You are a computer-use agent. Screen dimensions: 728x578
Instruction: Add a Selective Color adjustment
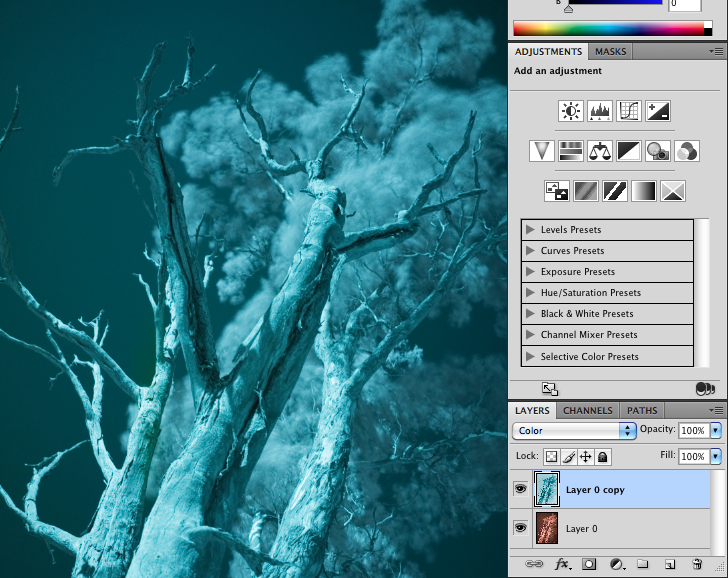pos(673,191)
